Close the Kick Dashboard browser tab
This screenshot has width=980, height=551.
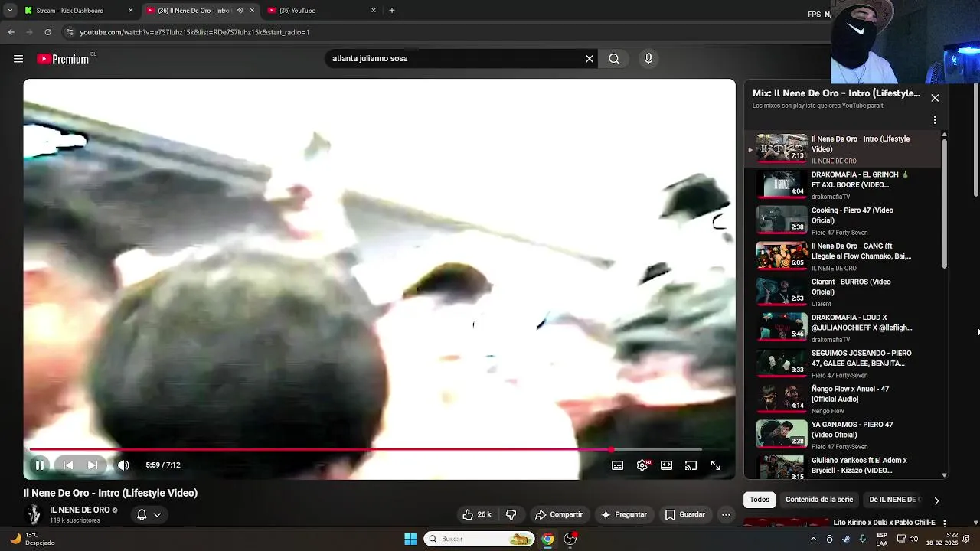[130, 11]
